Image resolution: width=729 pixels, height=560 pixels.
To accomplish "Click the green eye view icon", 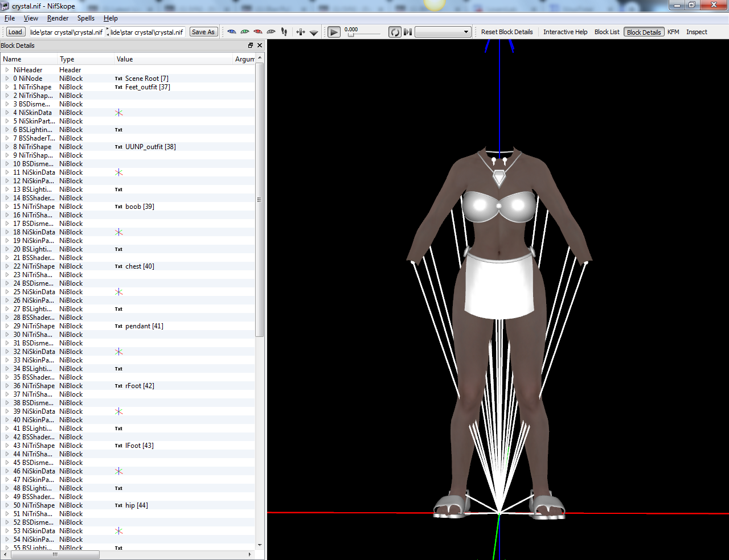I will (244, 32).
